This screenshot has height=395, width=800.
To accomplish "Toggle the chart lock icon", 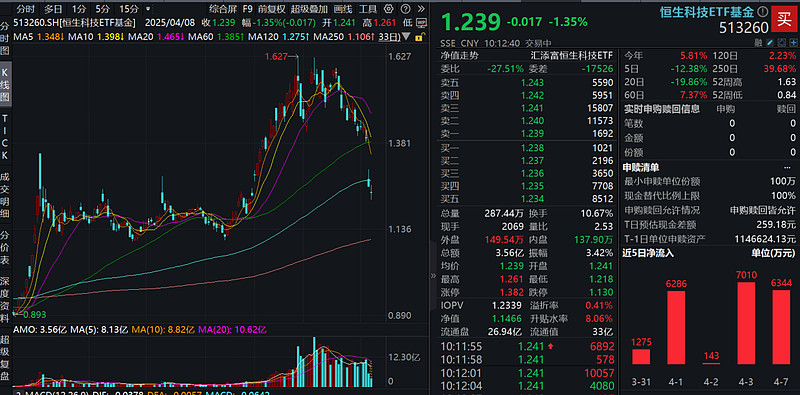I will 420,37.
